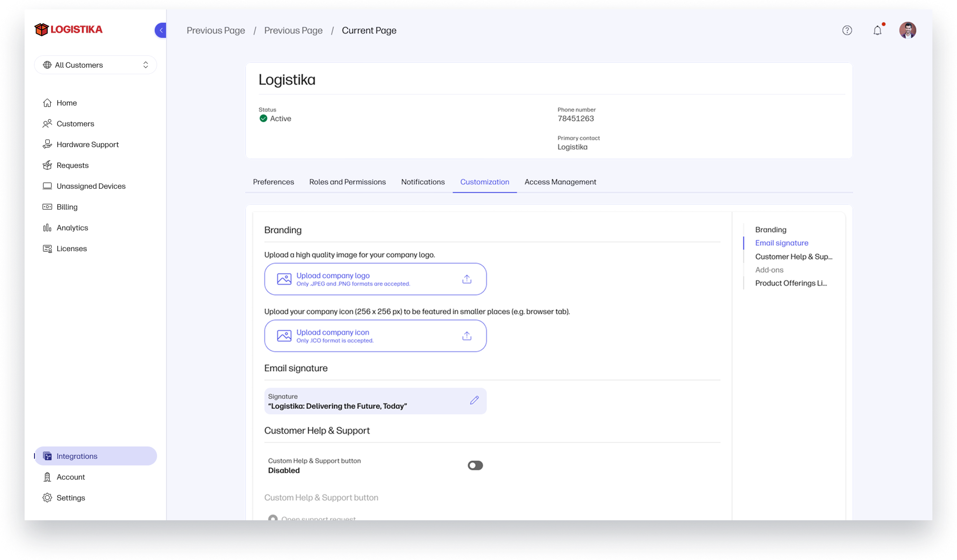This screenshot has height=560, width=957.
Task: Edit the email signature pencil icon
Action: pyautogui.click(x=474, y=401)
